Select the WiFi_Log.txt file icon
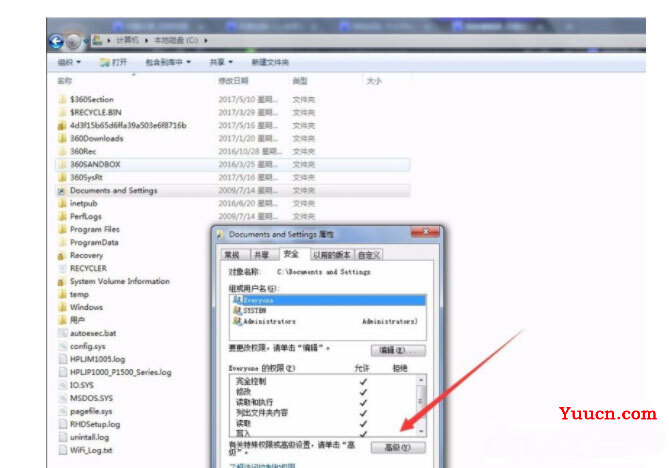669x468 pixels. [x=63, y=450]
